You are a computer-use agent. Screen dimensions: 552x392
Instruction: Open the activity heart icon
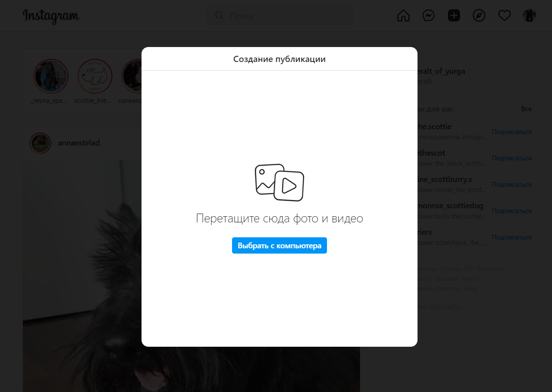click(504, 16)
